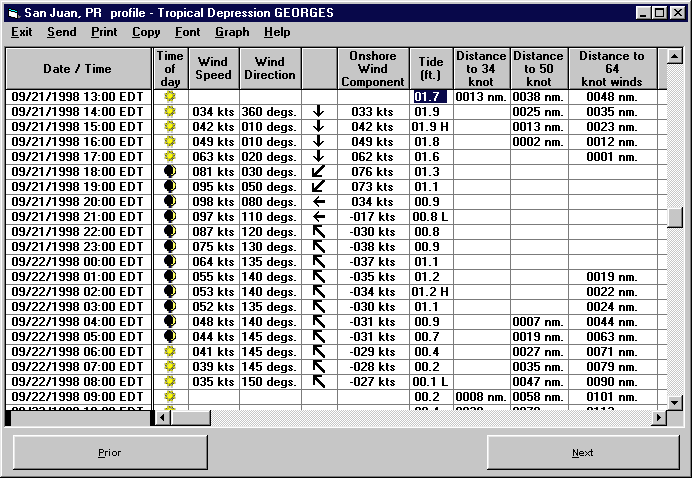
Task: Click the application icon in the title bar
Action: (14, 13)
